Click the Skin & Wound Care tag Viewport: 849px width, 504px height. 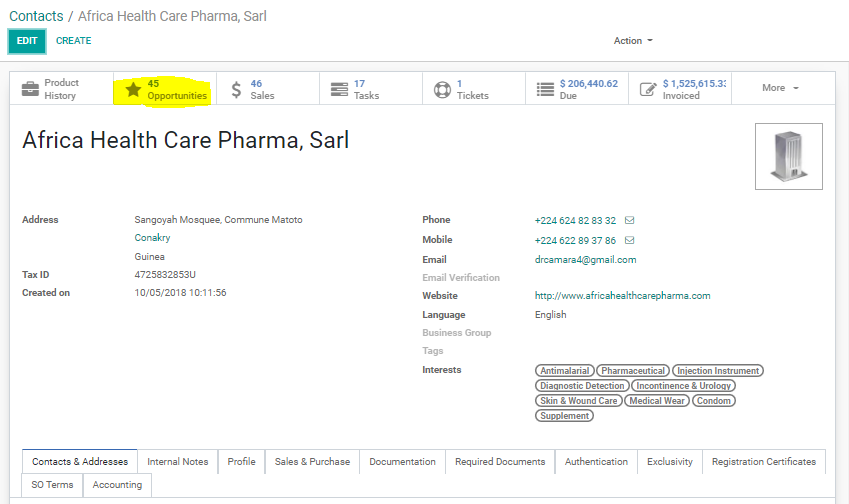(x=579, y=401)
